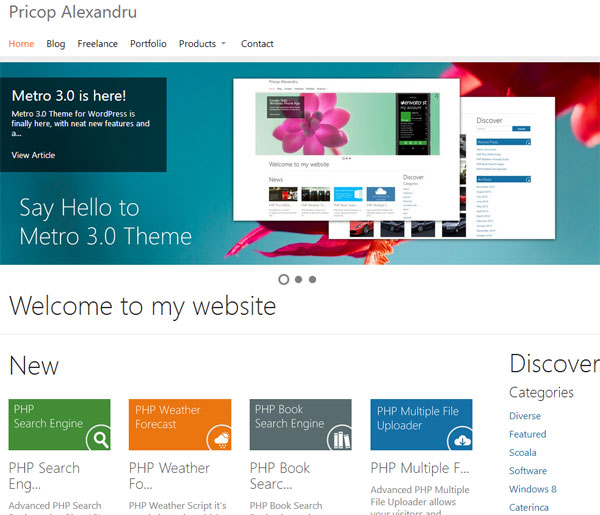Click the cloud download icon on blue tile

point(461,439)
